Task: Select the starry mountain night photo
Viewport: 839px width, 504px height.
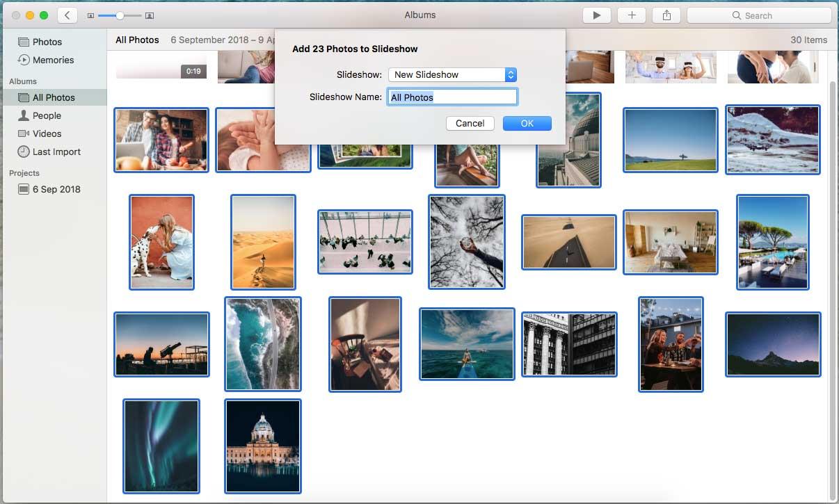Action: point(773,344)
